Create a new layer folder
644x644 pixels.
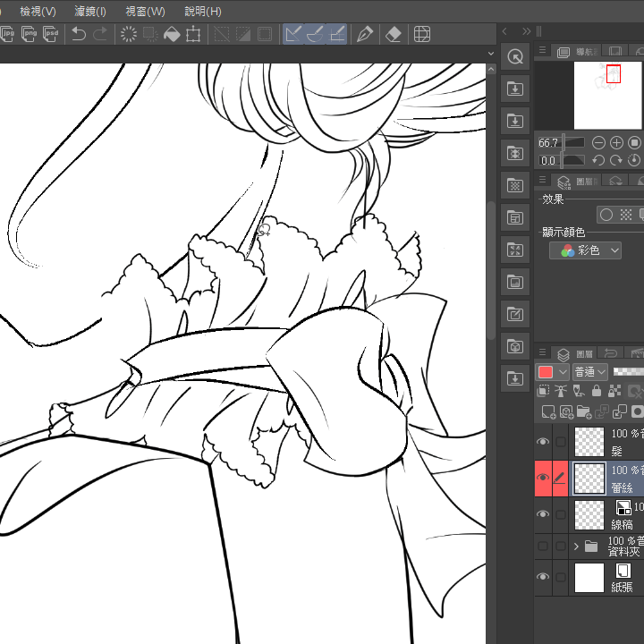click(x=584, y=411)
